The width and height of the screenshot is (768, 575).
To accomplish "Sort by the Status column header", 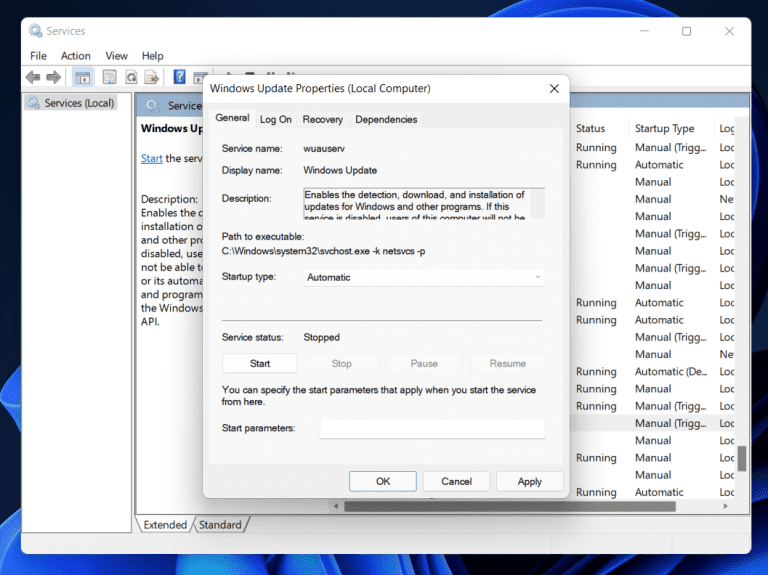I will click(x=590, y=128).
